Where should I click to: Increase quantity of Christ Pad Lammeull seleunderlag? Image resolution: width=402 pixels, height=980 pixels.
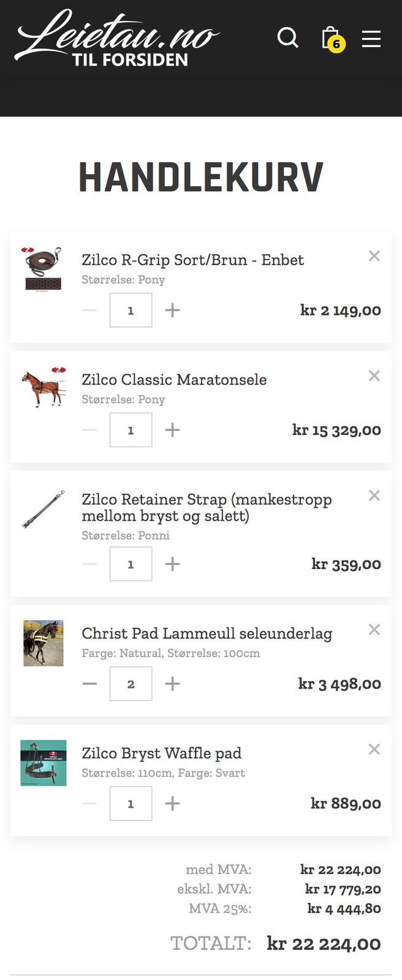tap(172, 684)
